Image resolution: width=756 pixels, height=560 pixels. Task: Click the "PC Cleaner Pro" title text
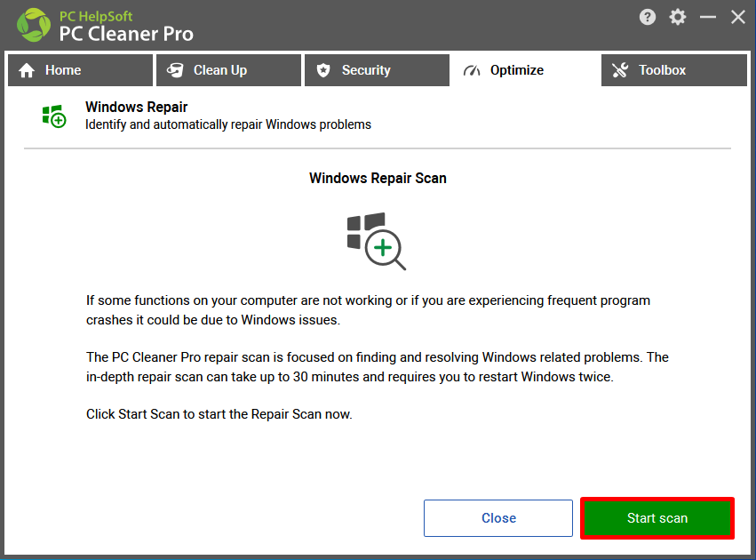click(126, 34)
